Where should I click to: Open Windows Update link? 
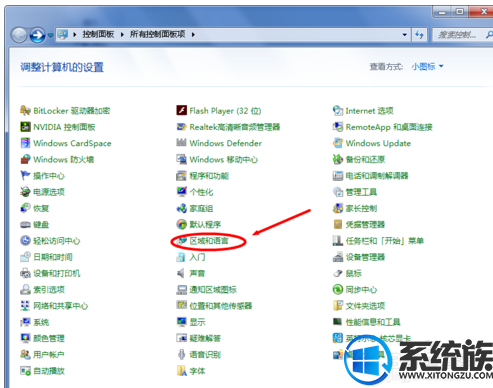(x=378, y=143)
